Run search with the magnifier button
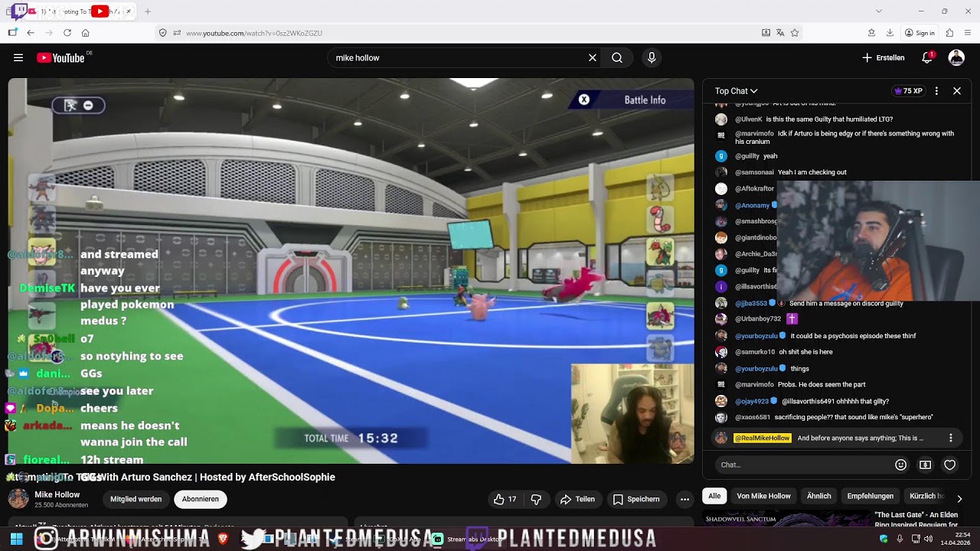This screenshot has height=551, width=980. click(x=617, y=57)
